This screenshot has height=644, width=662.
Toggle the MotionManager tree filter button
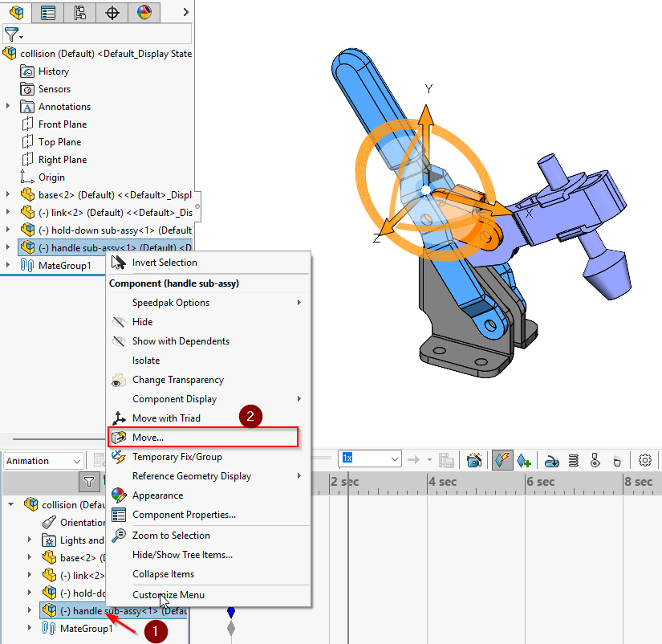pyautogui.click(x=88, y=482)
